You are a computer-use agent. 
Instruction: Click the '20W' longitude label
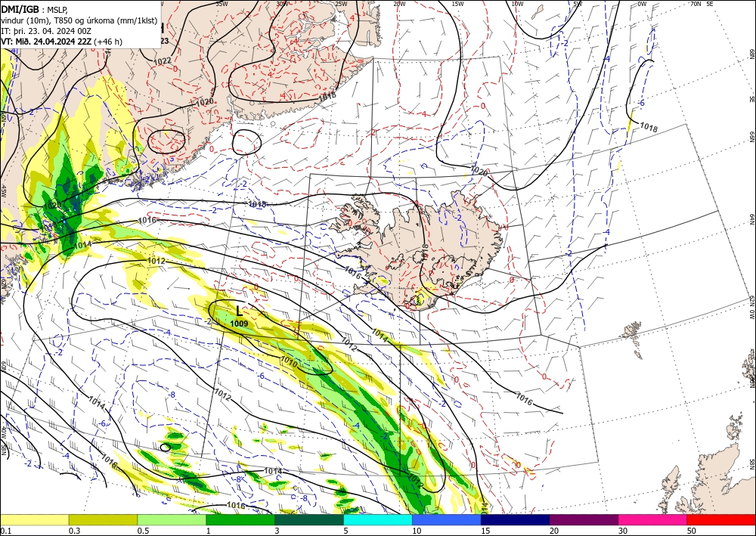pos(398,3)
